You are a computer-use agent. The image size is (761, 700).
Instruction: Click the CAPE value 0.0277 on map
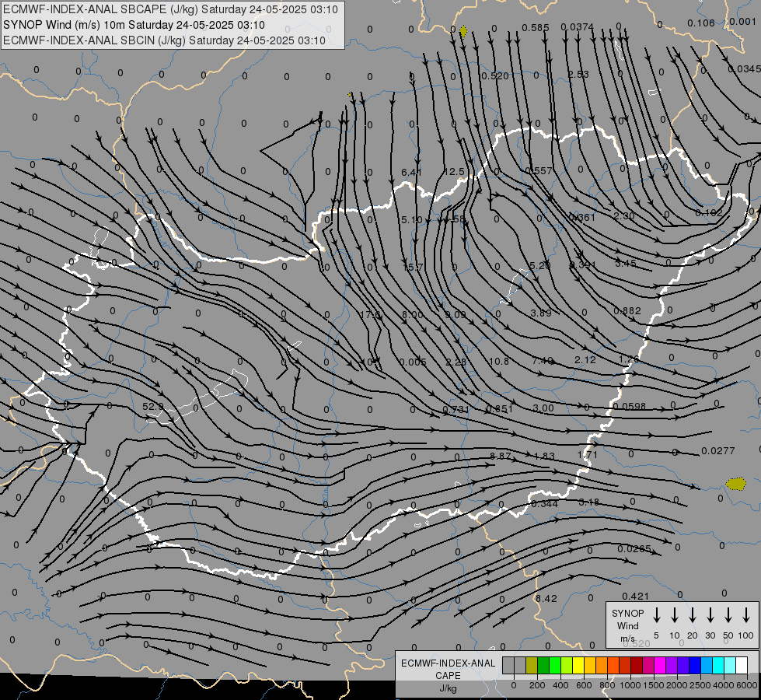tap(718, 451)
